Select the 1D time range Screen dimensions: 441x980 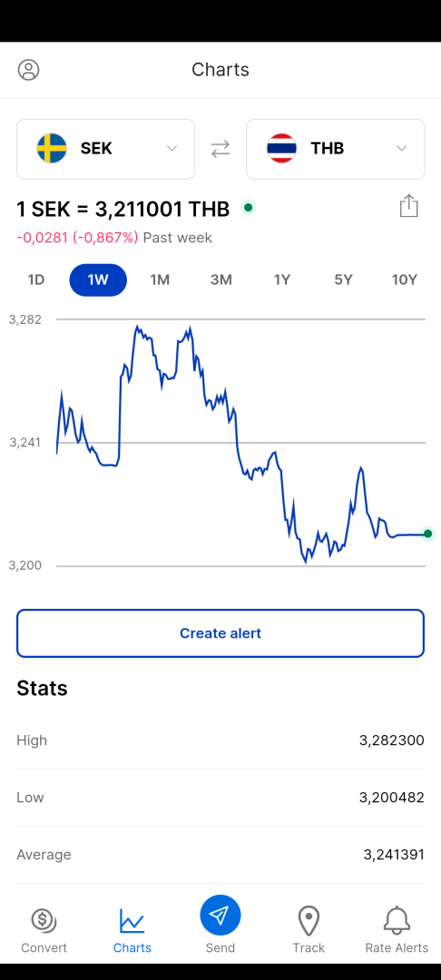[36, 279]
